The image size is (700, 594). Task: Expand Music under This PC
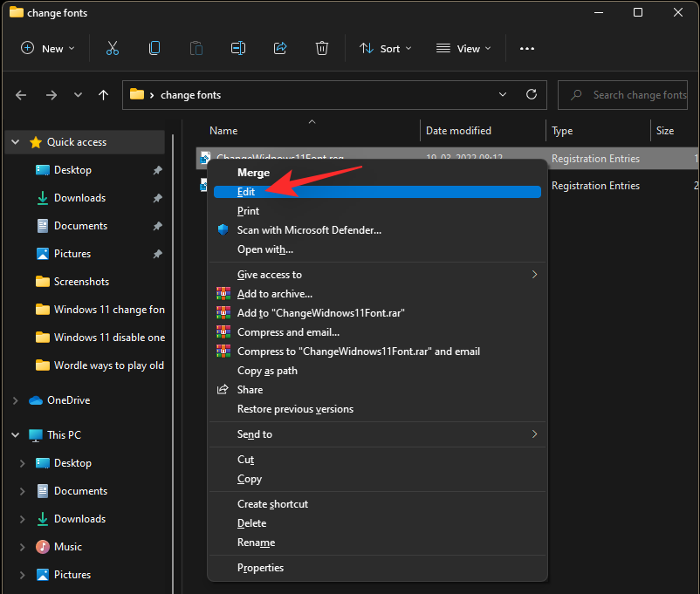point(22,547)
